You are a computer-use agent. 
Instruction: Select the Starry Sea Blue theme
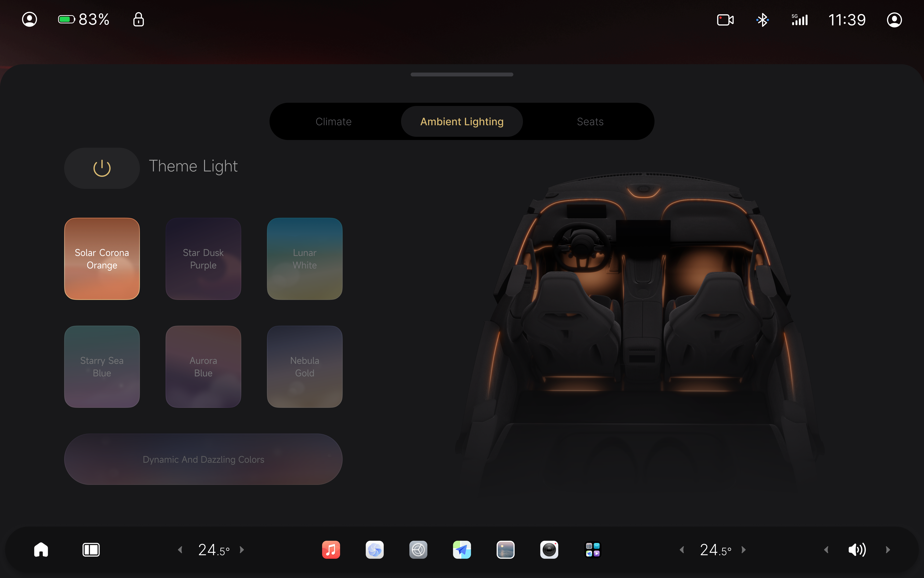click(x=102, y=367)
